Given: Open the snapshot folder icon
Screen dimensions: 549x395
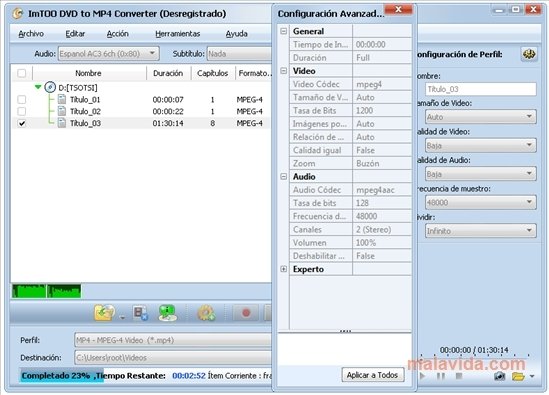Looking at the screenshot, I should [518, 376].
